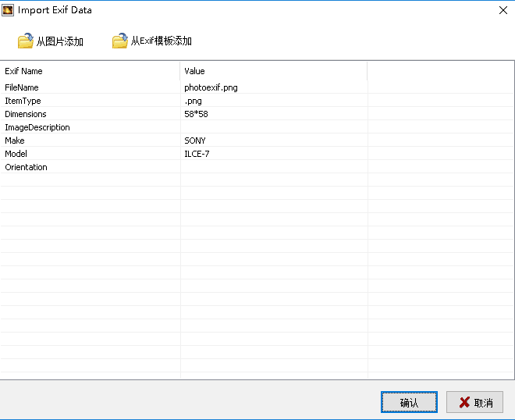Image resolution: width=515 pixels, height=420 pixels.
Task: Select the FileName row label
Action: tap(22, 87)
